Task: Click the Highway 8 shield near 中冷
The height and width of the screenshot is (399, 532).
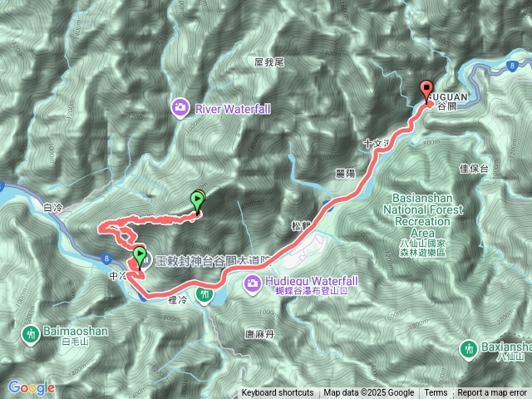Action: (106, 259)
